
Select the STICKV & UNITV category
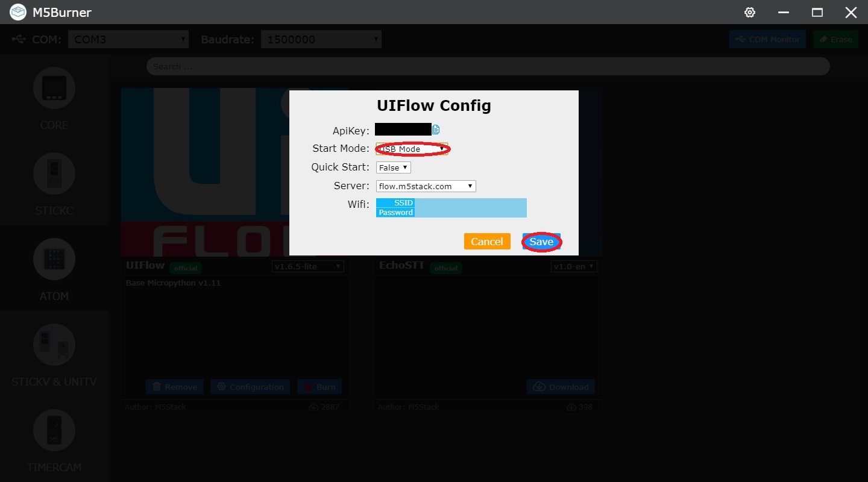pos(54,355)
